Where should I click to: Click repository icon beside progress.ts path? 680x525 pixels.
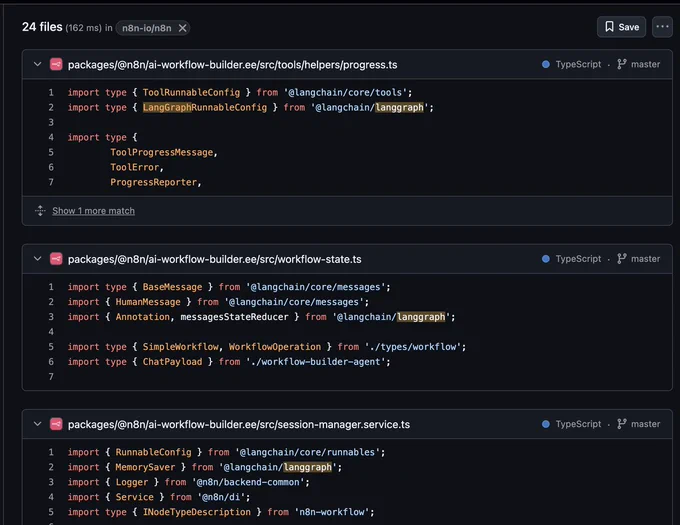click(x=56, y=64)
